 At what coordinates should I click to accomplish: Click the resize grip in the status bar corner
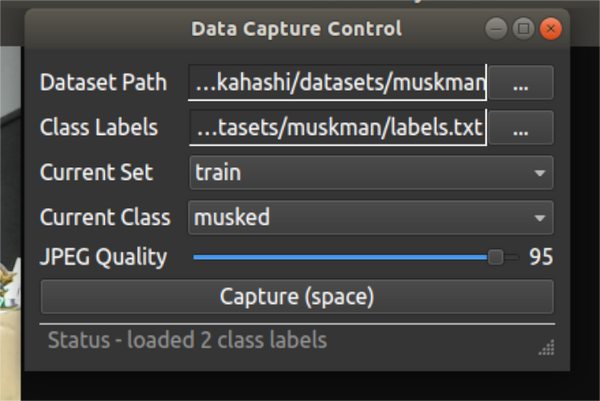[547, 348]
